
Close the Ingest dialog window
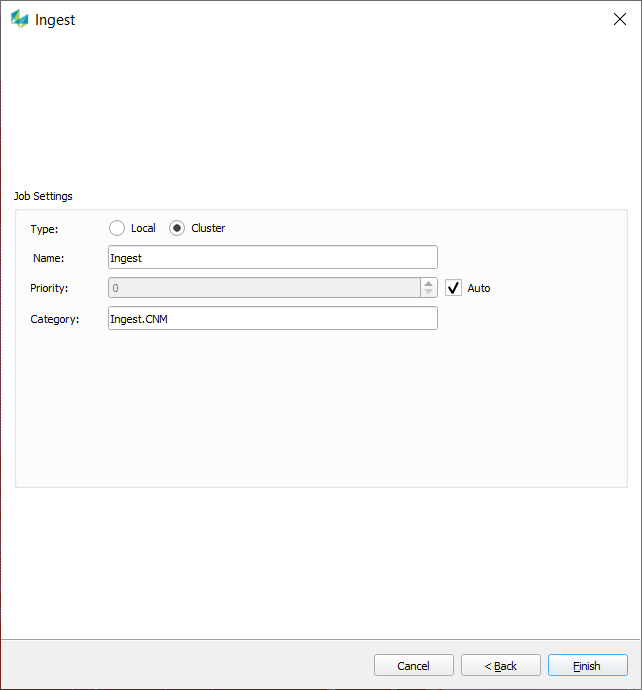coord(619,20)
